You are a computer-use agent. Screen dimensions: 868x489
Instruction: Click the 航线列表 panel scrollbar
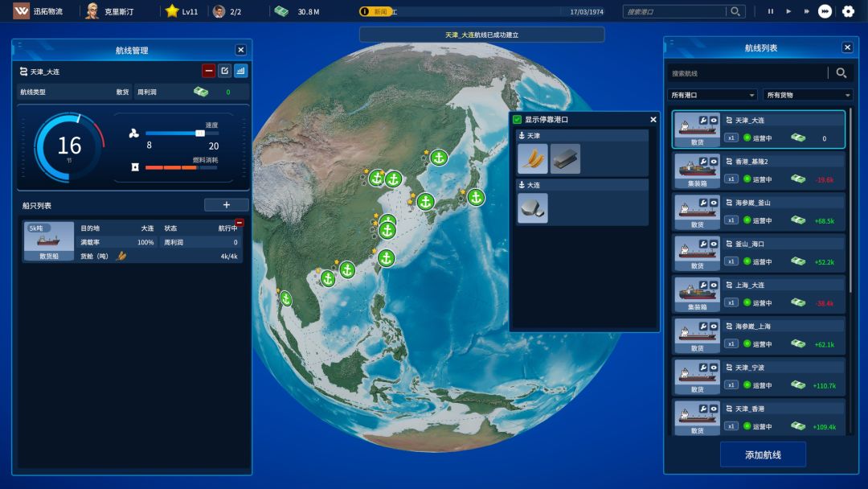[851, 200]
